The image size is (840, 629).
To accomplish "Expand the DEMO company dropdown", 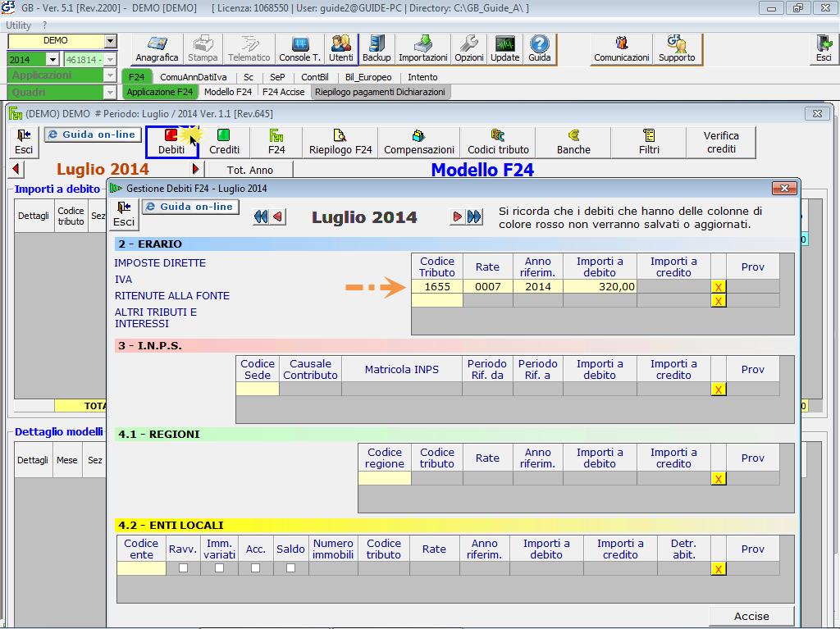I will click(x=111, y=42).
